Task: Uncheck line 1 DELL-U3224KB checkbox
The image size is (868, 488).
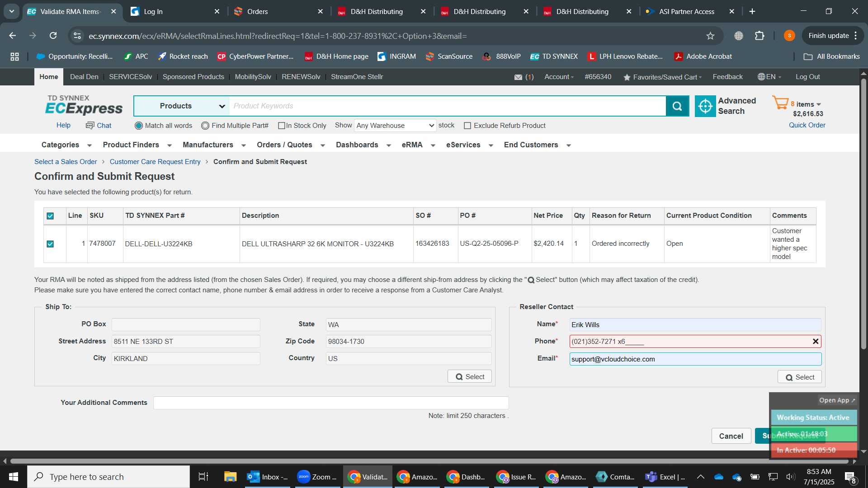Action: tap(50, 244)
